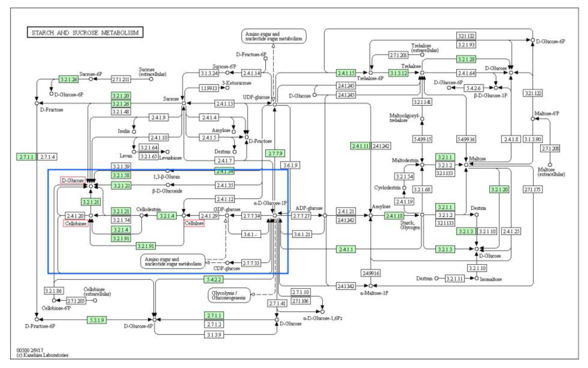Click green enzyme box 5.3.1.9
The width and height of the screenshot is (588, 368).
click(x=97, y=320)
